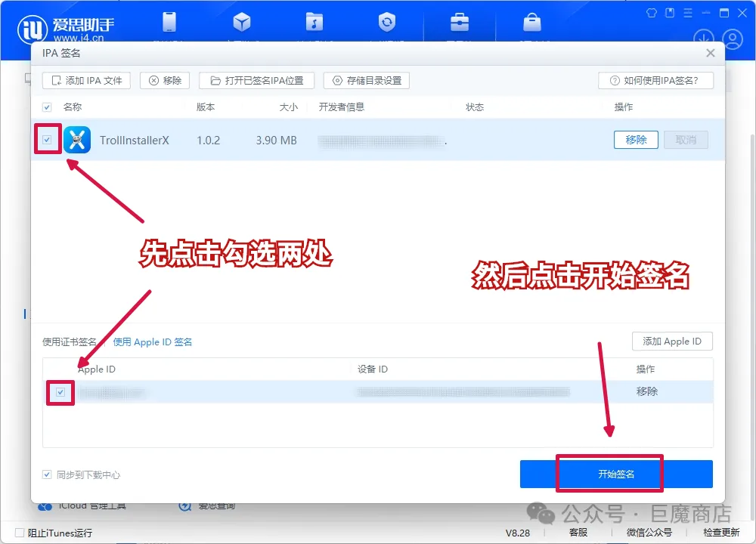Click the toolbar Remove button with X icon
The height and width of the screenshot is (544, 756).
click(165, 81)
